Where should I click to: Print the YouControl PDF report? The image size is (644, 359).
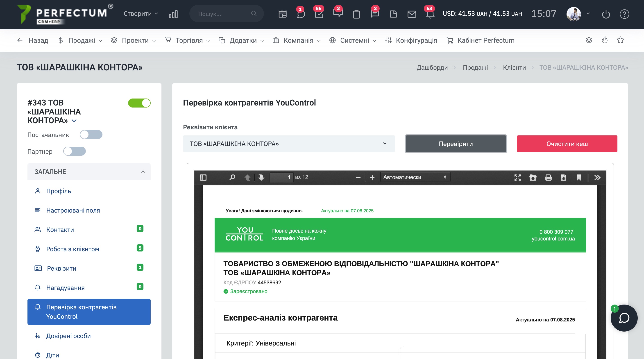pyautogui.click(x=548, y=177)
